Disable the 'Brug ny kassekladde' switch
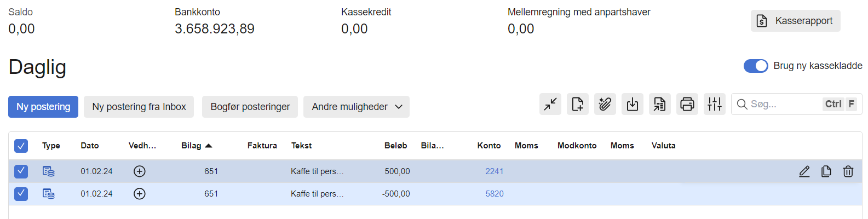The width and height of the screenshot is (868, 219). (x=756, y=66)
